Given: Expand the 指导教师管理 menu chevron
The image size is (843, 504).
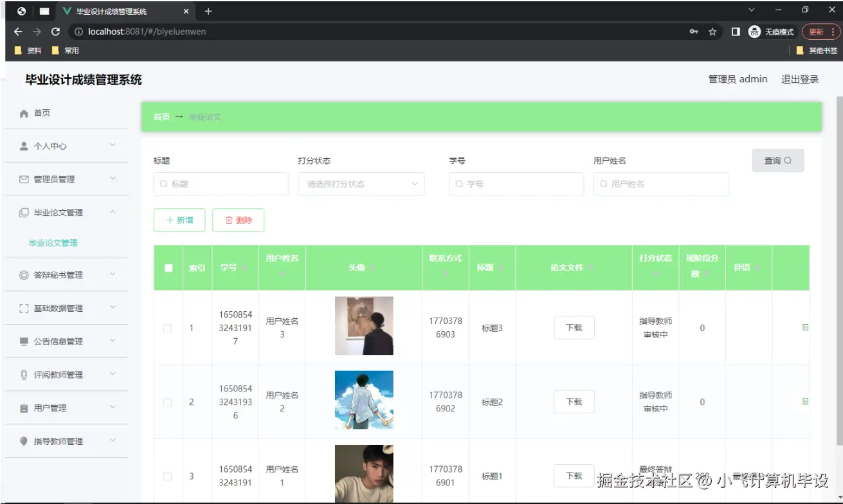Looking at the screenshot, I should coord(113,440).
